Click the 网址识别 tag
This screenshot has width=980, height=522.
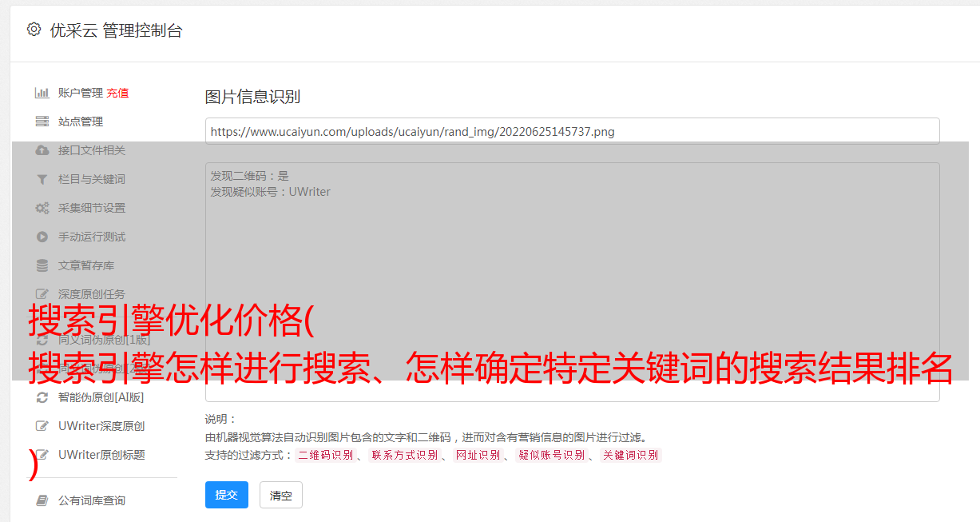(x=478, y=455)
